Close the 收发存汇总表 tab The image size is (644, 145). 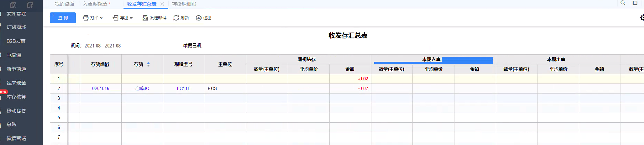(x=162, y=4)
